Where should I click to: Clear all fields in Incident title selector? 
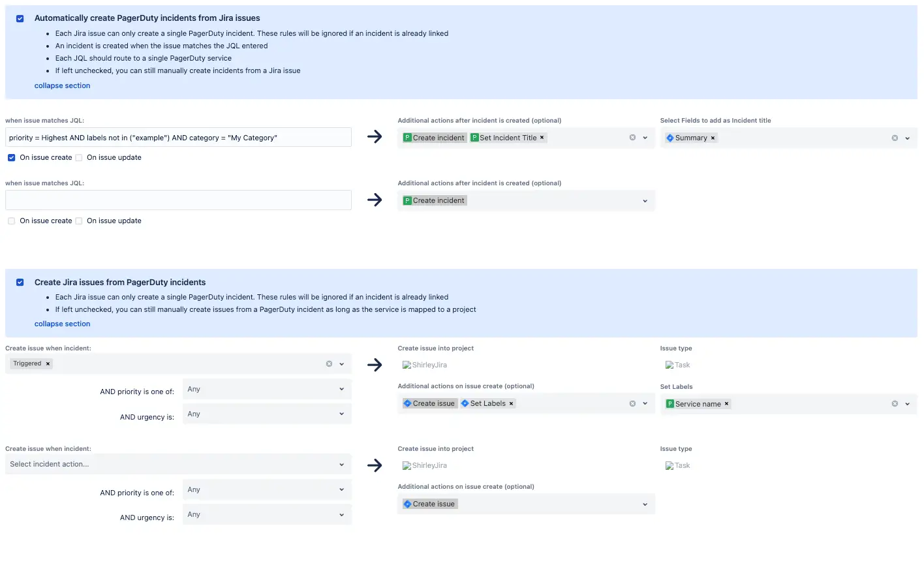[895, 138]
